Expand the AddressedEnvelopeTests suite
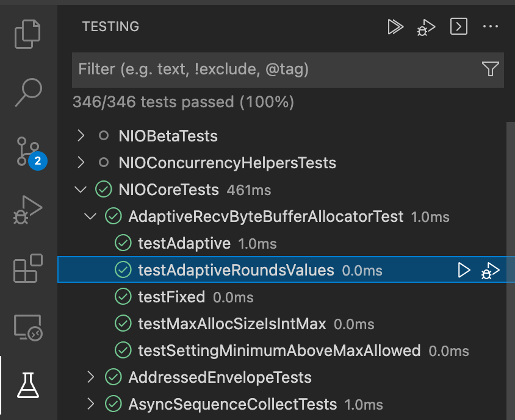 tap(91, 377)
